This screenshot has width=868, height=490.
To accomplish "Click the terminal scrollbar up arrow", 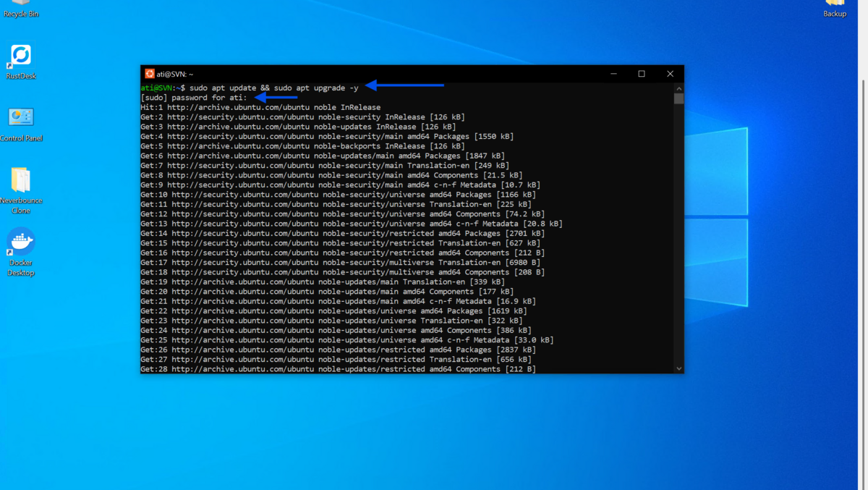I will point(678,88).
